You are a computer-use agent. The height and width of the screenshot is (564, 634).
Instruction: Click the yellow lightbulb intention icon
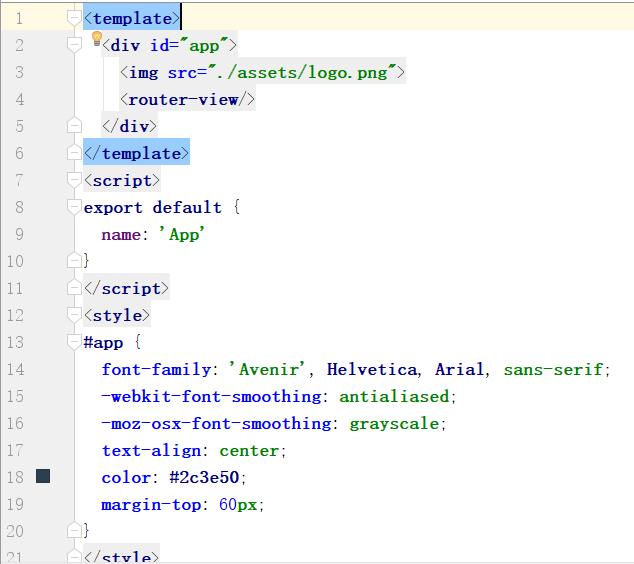[x=97, y=38]
